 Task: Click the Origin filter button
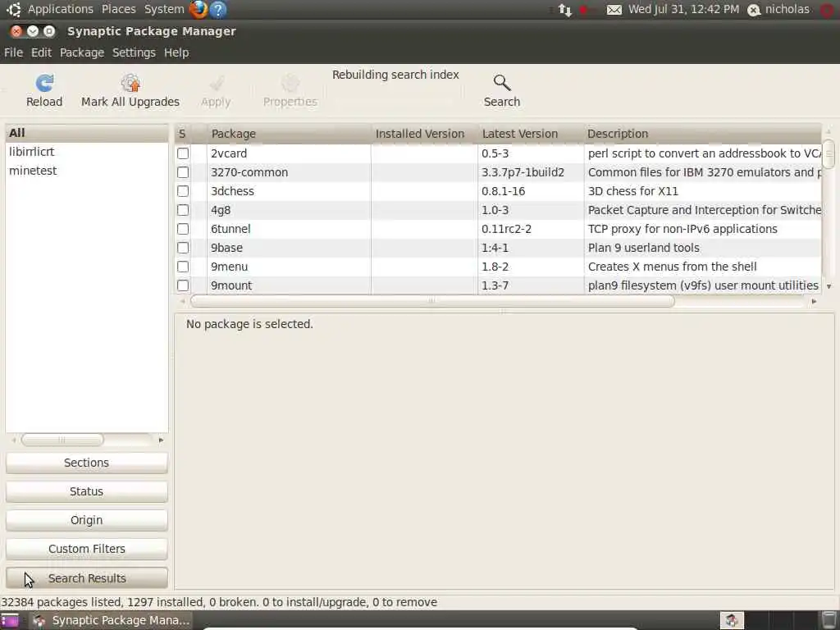tap(87, 520)
